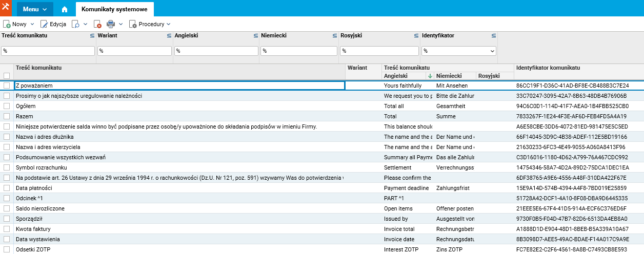
Task: Go to the home icon tab
Action: (x=65, y=9)
